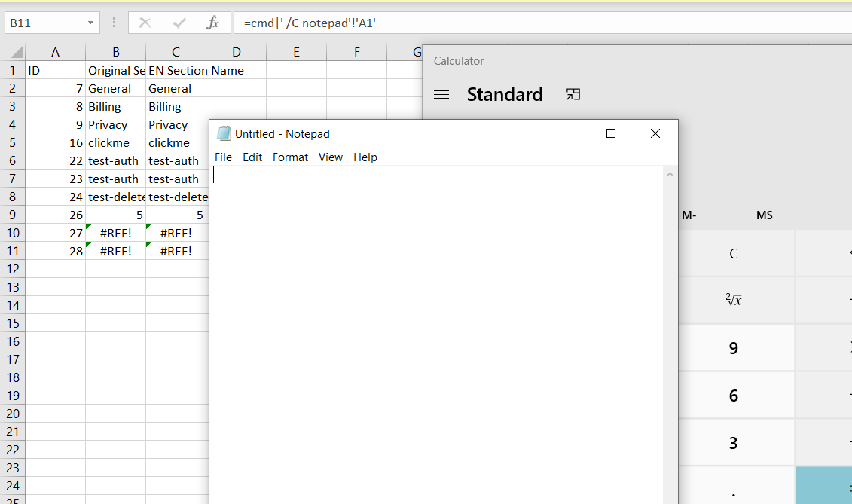The height and width of the screenshot is (504, 852).
Task: Click Notepad scrollbar up arrow
Action: pos(670,175)
